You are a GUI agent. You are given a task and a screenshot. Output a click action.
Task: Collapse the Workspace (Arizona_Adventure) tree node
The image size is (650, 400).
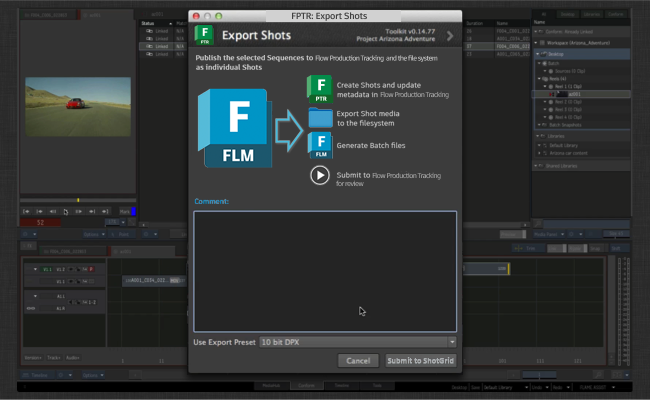536,43
